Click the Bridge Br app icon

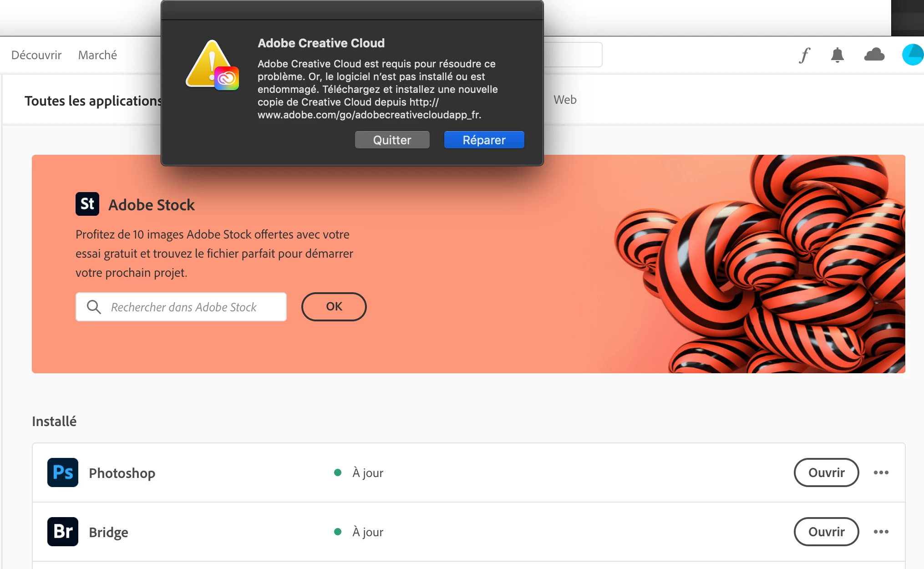(63, 532)
